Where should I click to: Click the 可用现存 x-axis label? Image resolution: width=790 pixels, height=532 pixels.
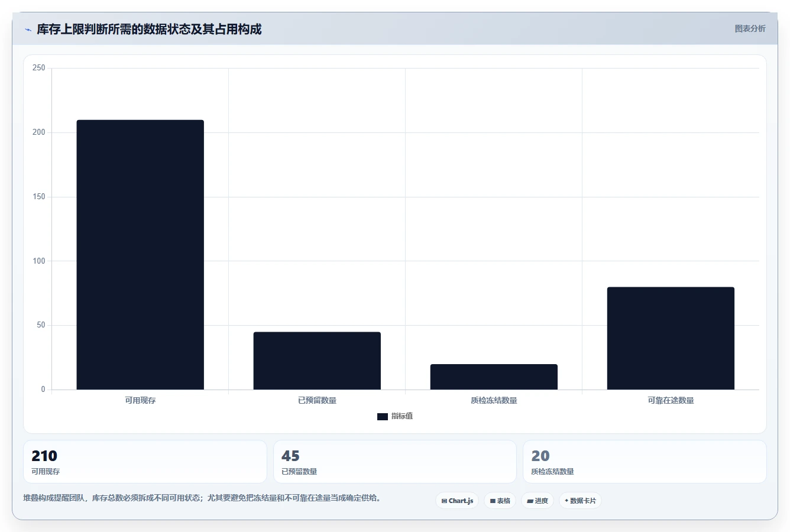click(140, 400)
